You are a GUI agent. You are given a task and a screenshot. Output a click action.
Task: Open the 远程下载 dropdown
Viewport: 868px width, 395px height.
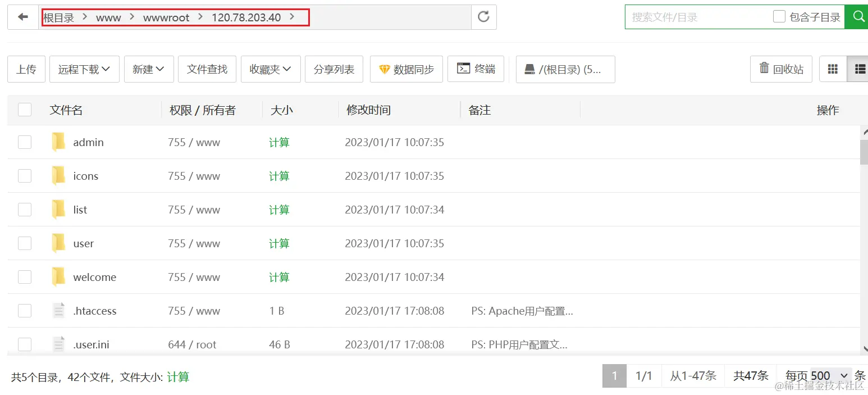coord(84,69)
